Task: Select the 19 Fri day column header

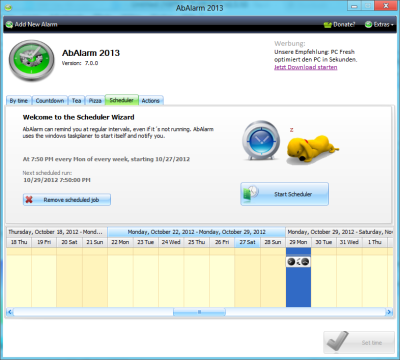Action: [44, 242]
